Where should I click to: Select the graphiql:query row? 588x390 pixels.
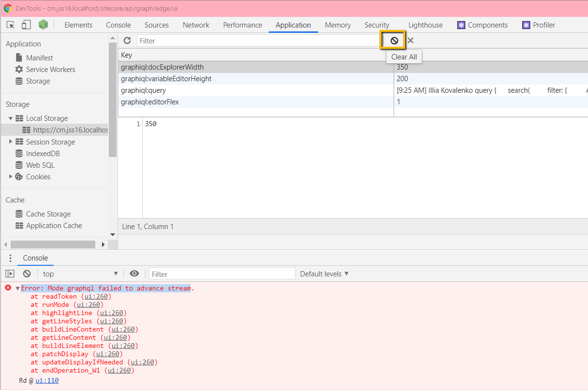click(x=353, y=90)
